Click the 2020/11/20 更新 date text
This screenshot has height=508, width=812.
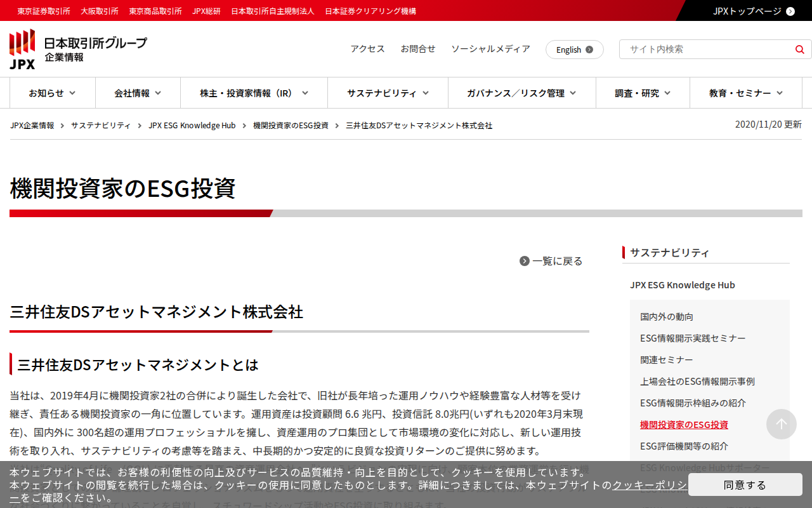click(768, 124)
